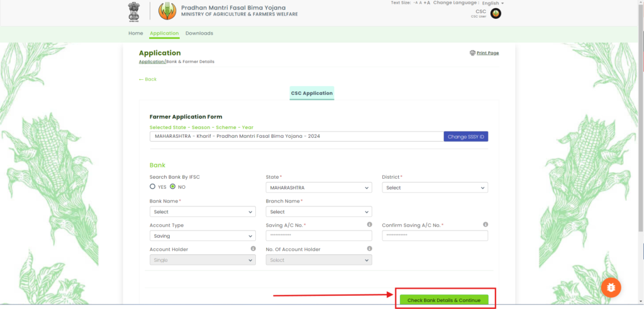Click info icon beside Saving A/C No.

click(369, 225)
